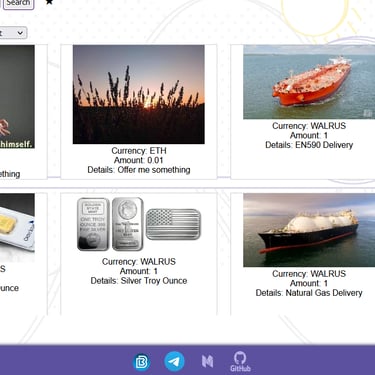The width and height of the screenshot is (375, 375).
Task: Click 'Currency: WALRUS' in Silver Troy card
Action: (x=139, y=262)
